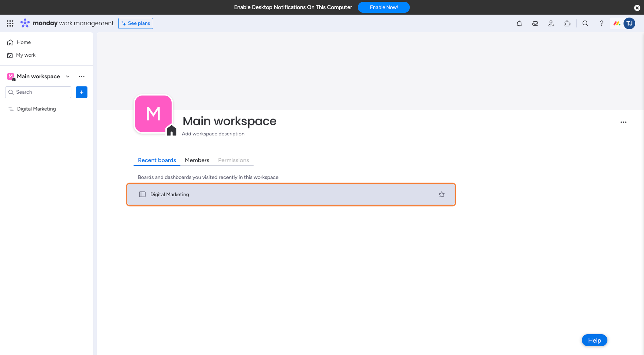Click the search magnifier in top bar
The image size is (644, 355).
(585, 23)
